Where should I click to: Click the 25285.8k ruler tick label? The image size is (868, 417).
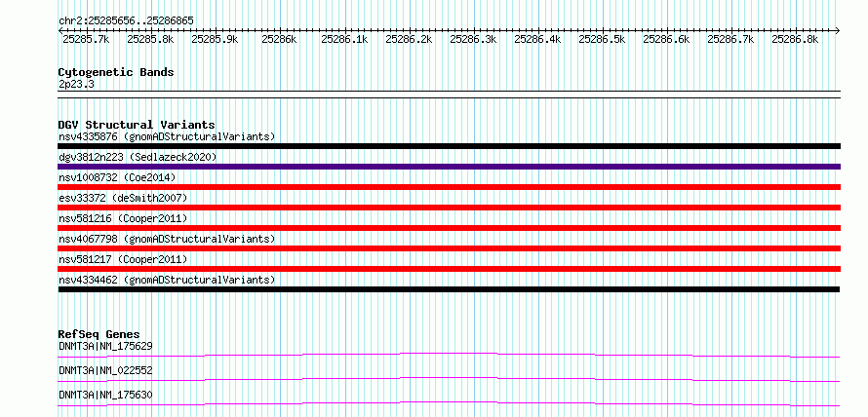pos(150,39)
